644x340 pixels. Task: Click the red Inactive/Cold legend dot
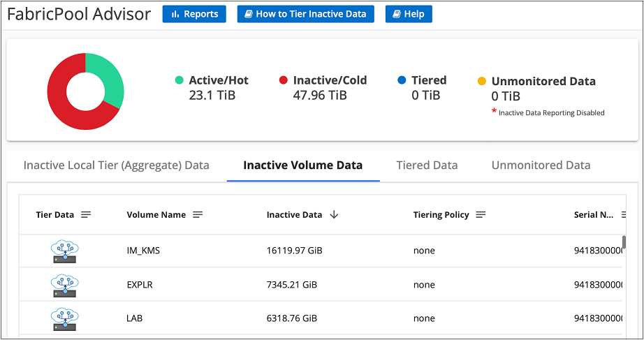click(x=283, y=80)
